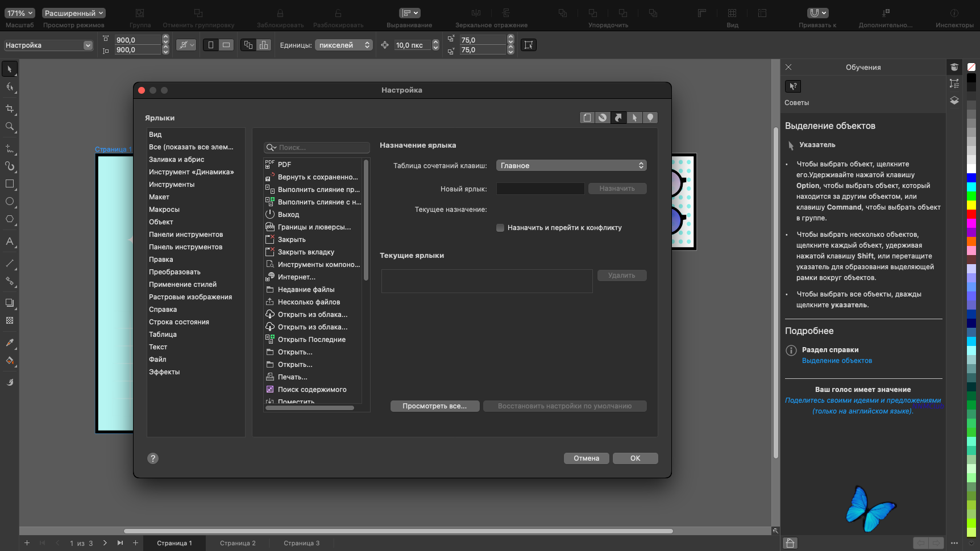Select the Ellipse tool
Image resolution: width=980 pixels, height=551 pixels.
coord(10,202)
